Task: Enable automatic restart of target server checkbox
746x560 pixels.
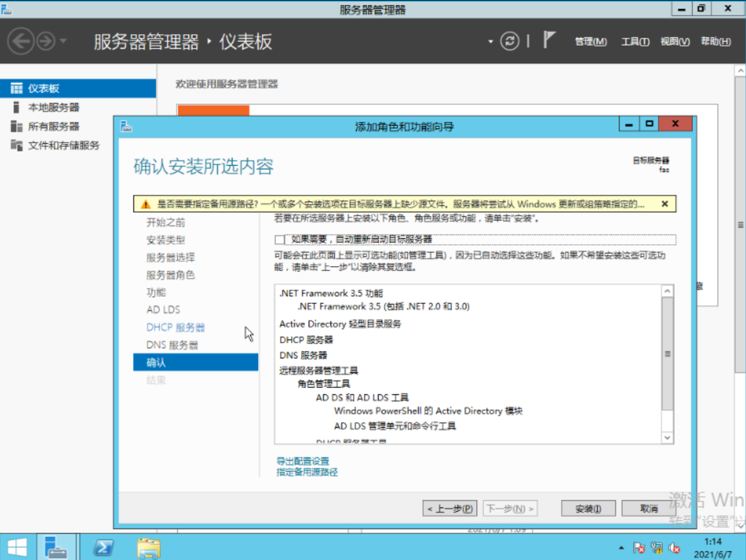Action: (279, 240)
